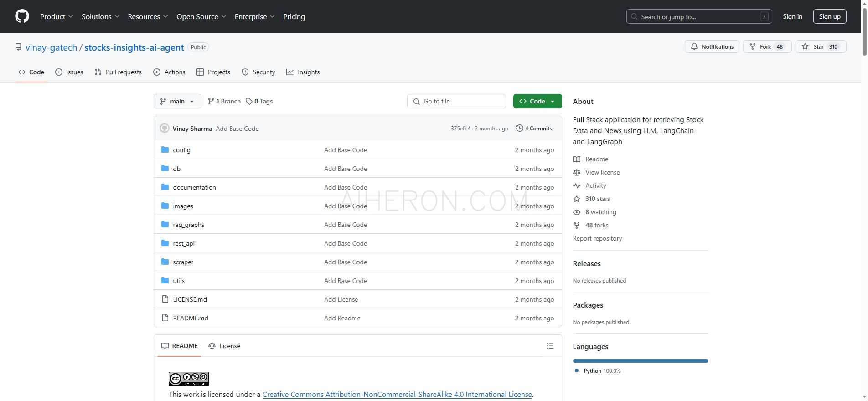Click the scraper folder icon

point(165,262)
